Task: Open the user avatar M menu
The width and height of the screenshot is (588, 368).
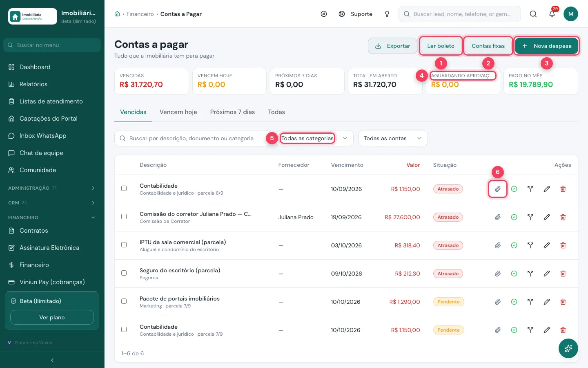Action: tap(571, 14)
